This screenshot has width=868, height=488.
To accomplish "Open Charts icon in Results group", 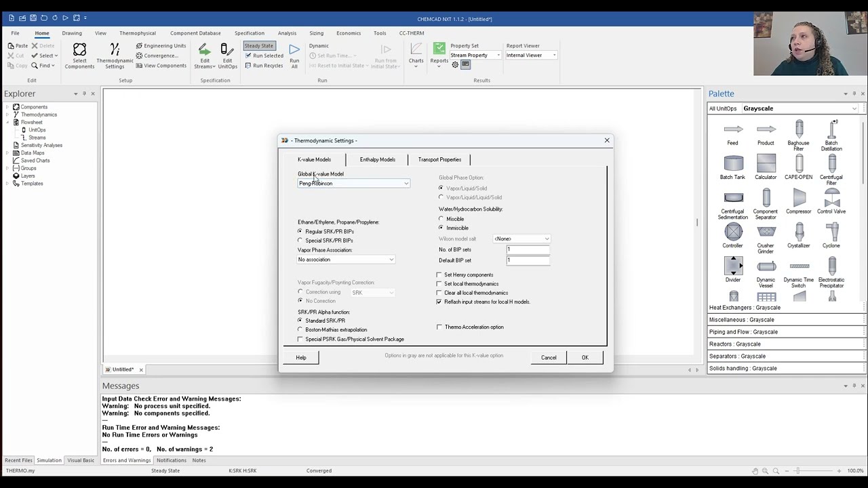I will tap(416, 54).
